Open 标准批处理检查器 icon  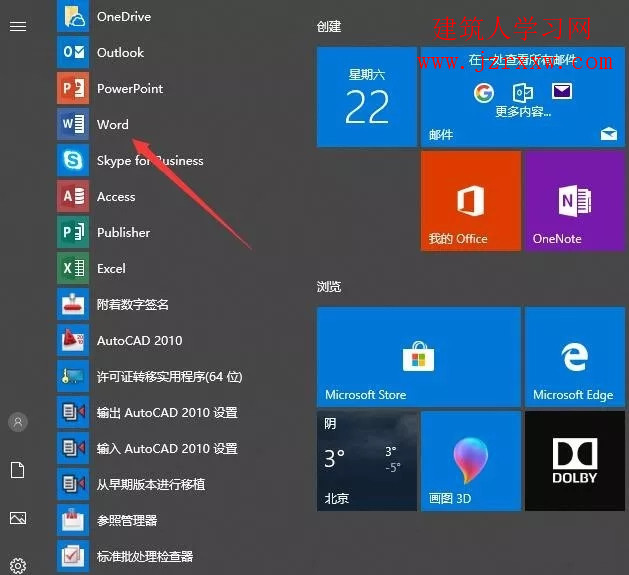pos(73,556)
